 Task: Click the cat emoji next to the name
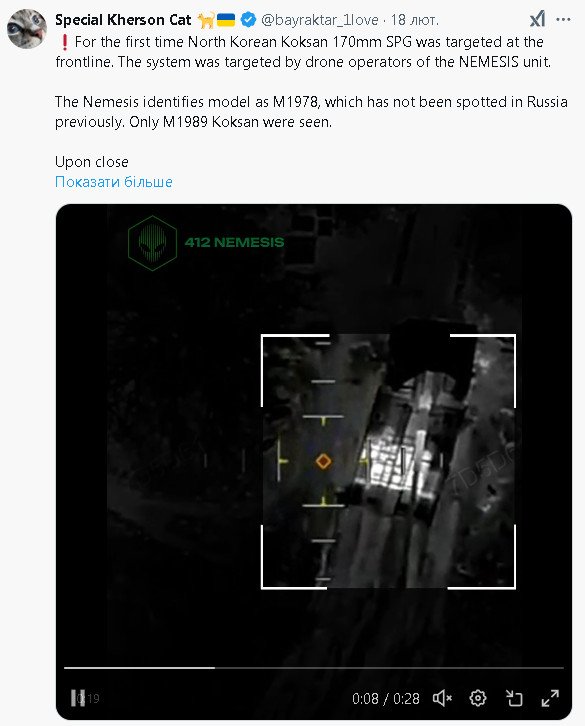(x=206, y=20)
